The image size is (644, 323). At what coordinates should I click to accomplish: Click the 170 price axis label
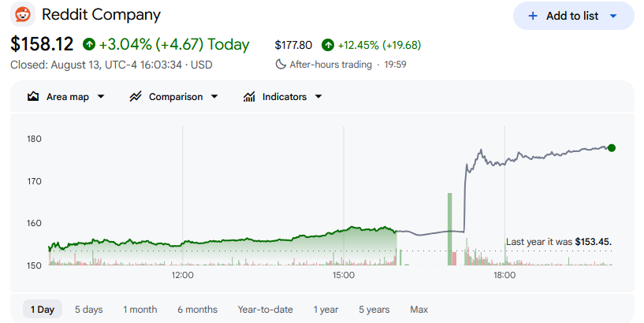pos(34,181)
